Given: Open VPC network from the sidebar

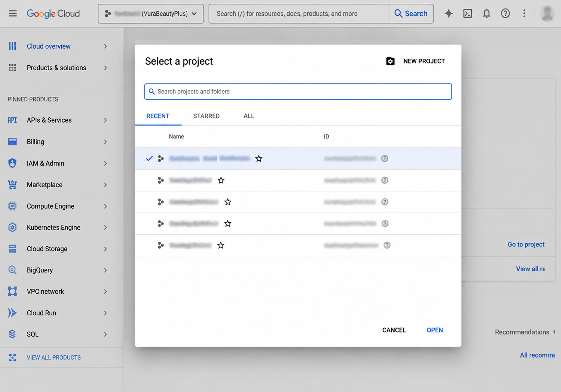Looking at the screenshot, I should coord(45,291).
